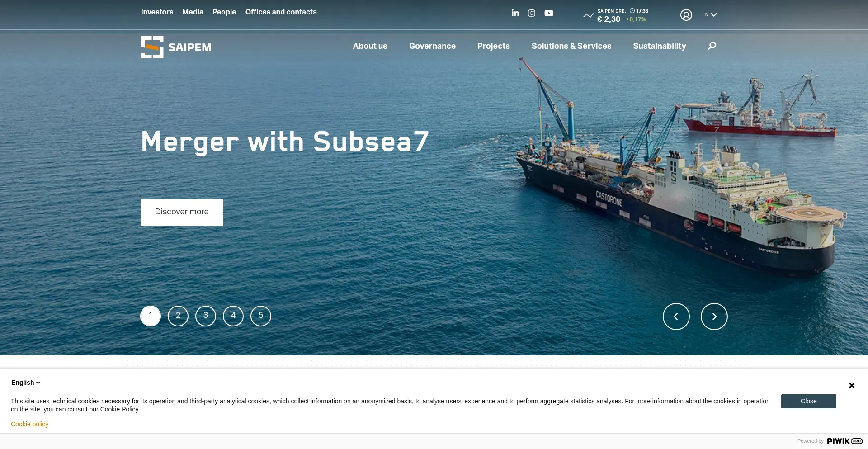
Task: Open the YouTube channel icon
Action: pos(548,13)
